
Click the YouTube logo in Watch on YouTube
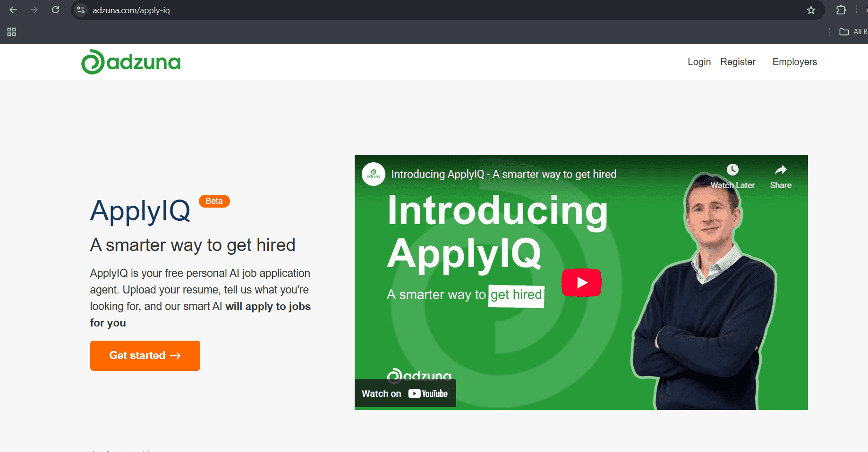427,393
